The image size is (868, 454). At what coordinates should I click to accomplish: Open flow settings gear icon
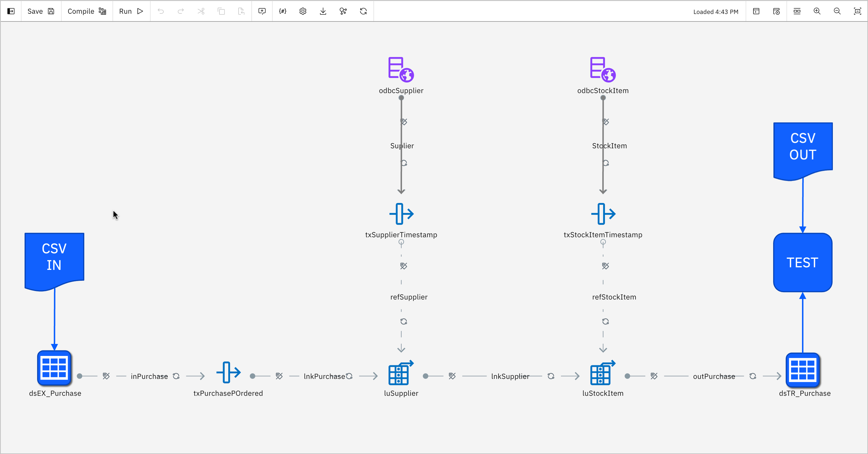click(303, 11)
